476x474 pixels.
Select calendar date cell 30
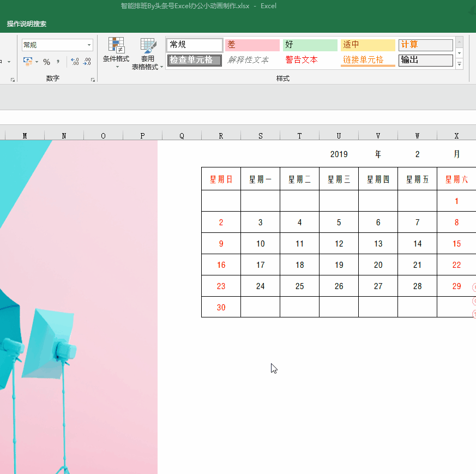221,307
